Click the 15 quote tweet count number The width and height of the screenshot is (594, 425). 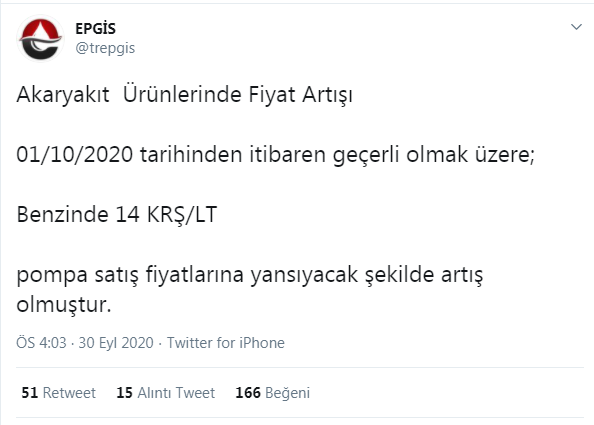tap(124, 393)
